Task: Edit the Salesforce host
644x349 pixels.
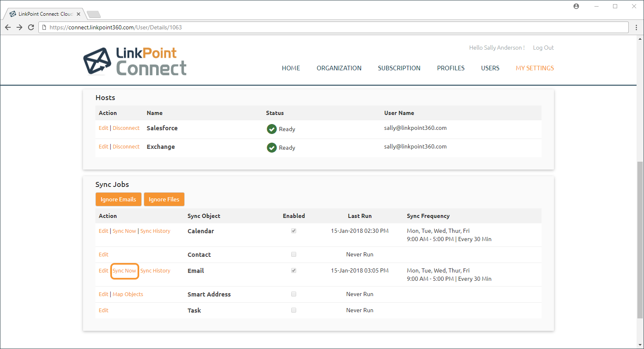Action: [103, 128]
